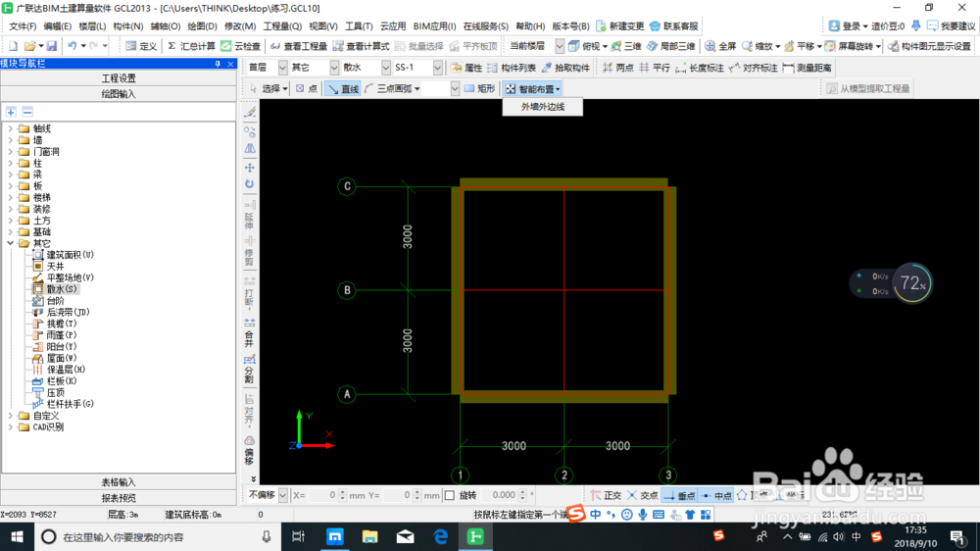Toggle 交点 intersection snap
Image resolution: width=980 pixels, height=551 pixels.
[x=643, y=495]
